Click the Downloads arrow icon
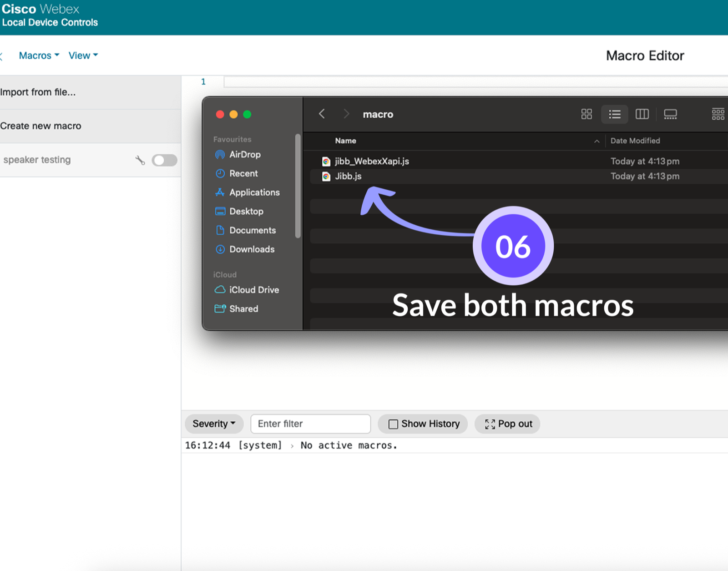 point(220,249)
